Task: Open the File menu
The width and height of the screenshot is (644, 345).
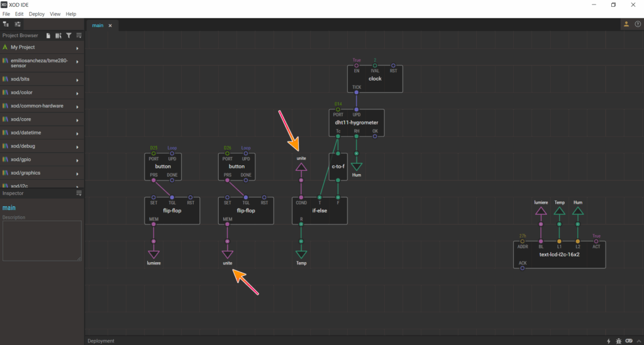Action: point(6,14)
